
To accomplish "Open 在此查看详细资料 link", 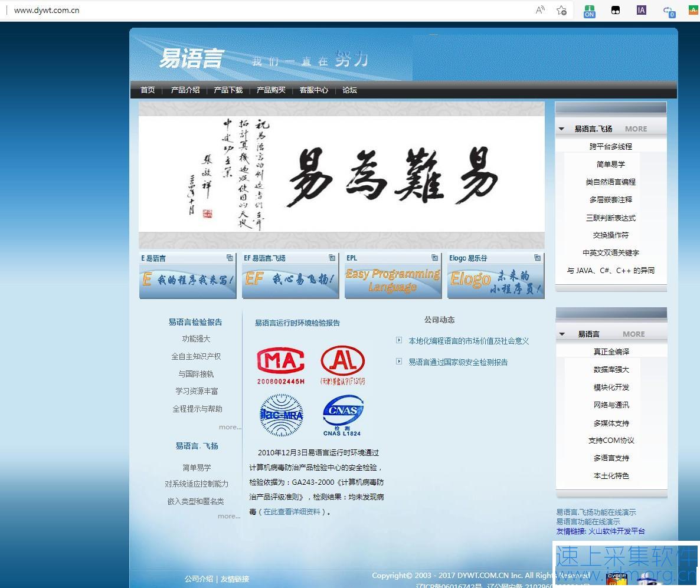I will click(x=292, y=512).
